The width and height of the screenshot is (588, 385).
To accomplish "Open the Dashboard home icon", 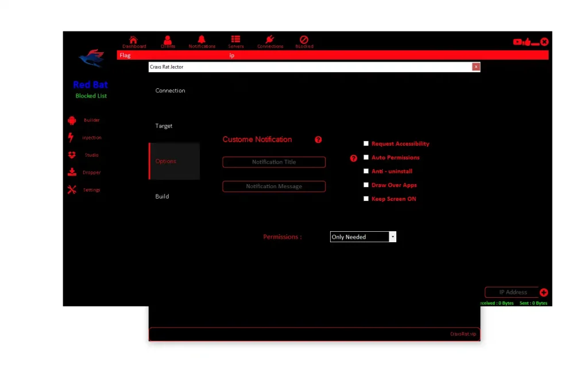I will click(x=134, y=40).
